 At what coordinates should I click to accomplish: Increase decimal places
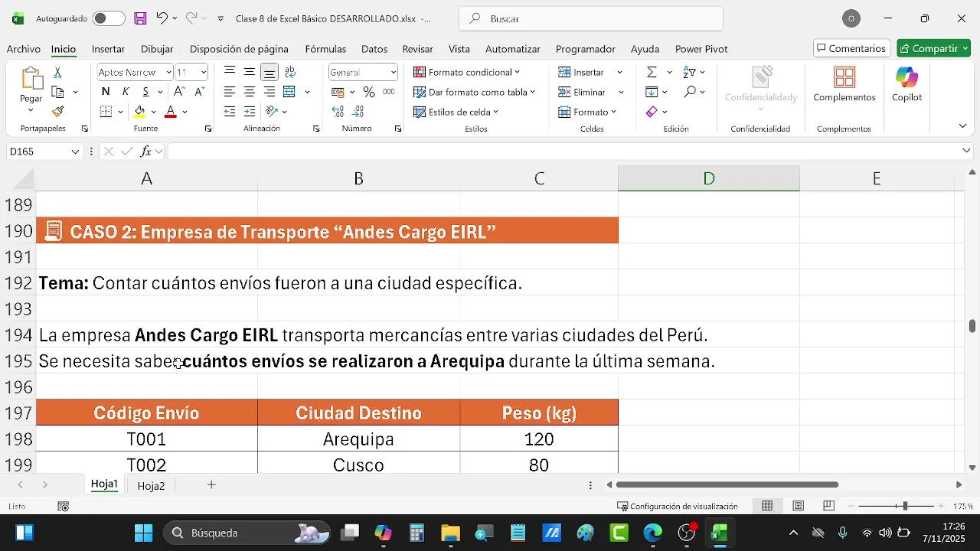[338, 112]
